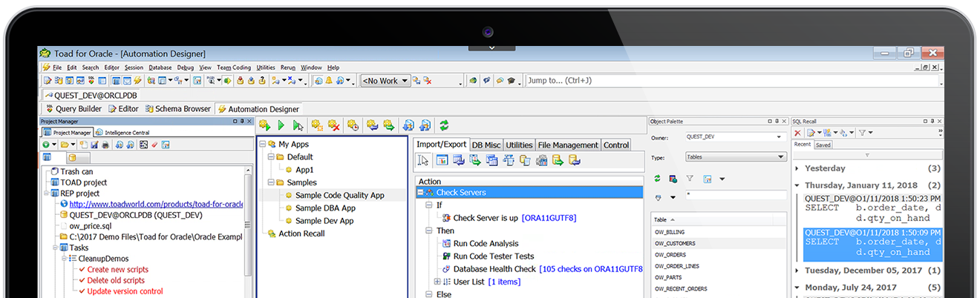Viewport: 980px width, 298px height.
Task: Click the pointer tool in Import/Export palette
Action: (x=423, y=160)
